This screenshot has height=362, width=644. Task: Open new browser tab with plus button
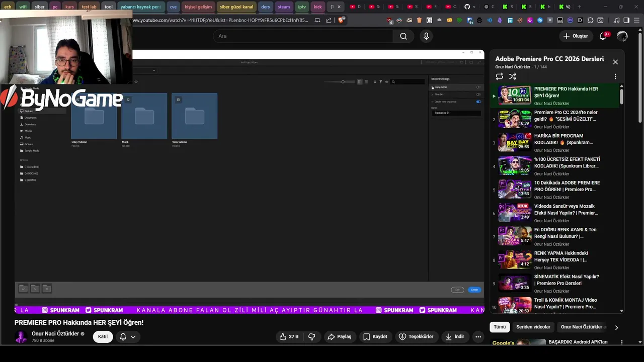pos(579,7)
